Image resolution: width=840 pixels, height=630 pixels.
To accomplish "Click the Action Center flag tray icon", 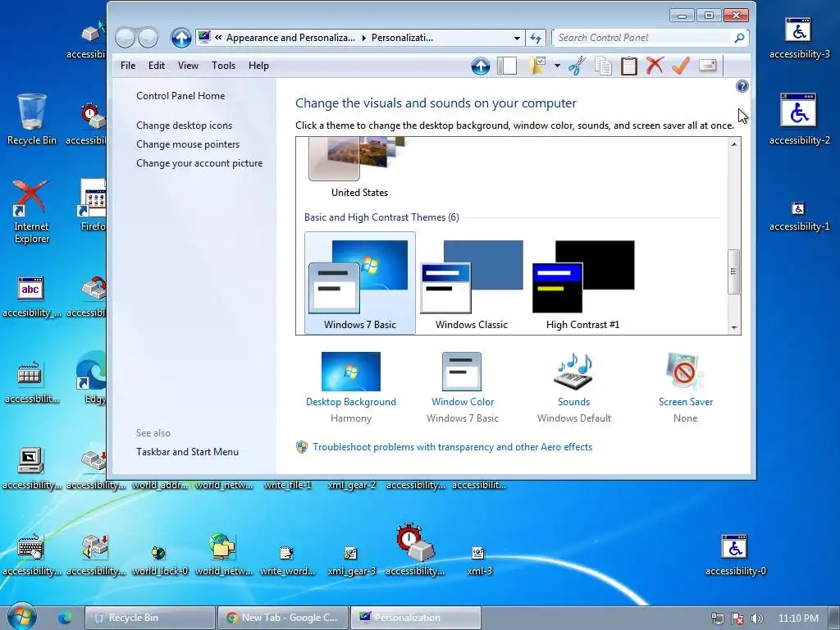I will tap(737, 619).
